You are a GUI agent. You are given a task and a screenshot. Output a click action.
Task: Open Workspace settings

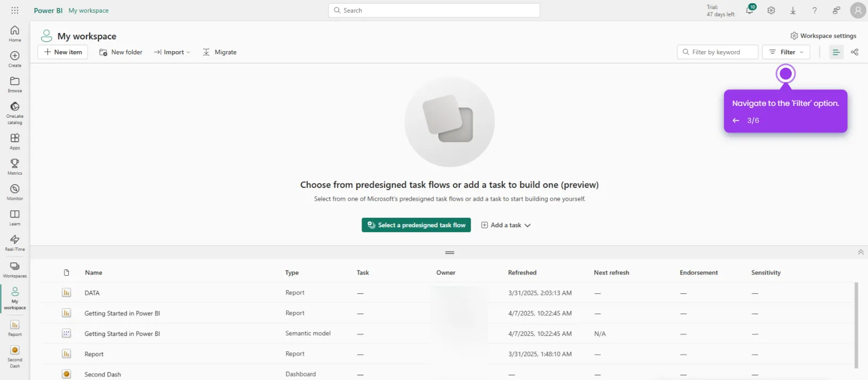pos(823,36)
